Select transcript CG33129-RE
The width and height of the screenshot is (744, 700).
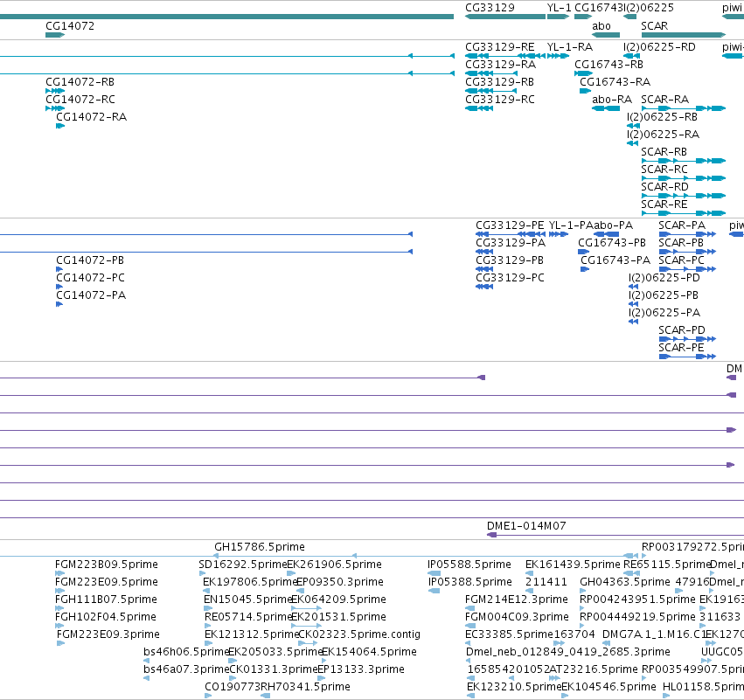pos(499,47)
